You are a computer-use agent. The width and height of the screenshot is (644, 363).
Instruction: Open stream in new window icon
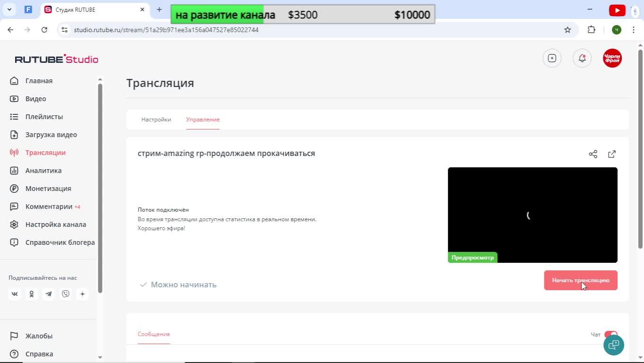pyautogui.click(x=612, y=154)
